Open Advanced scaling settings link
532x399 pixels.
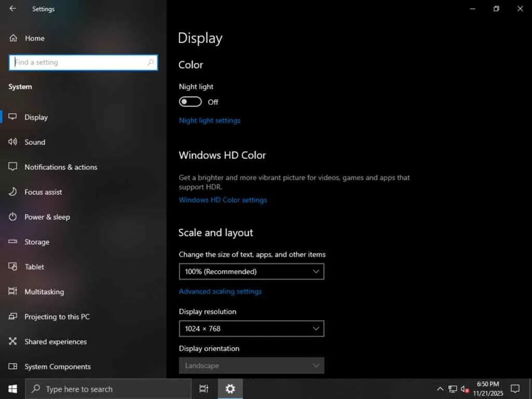[x=220, y=291]
